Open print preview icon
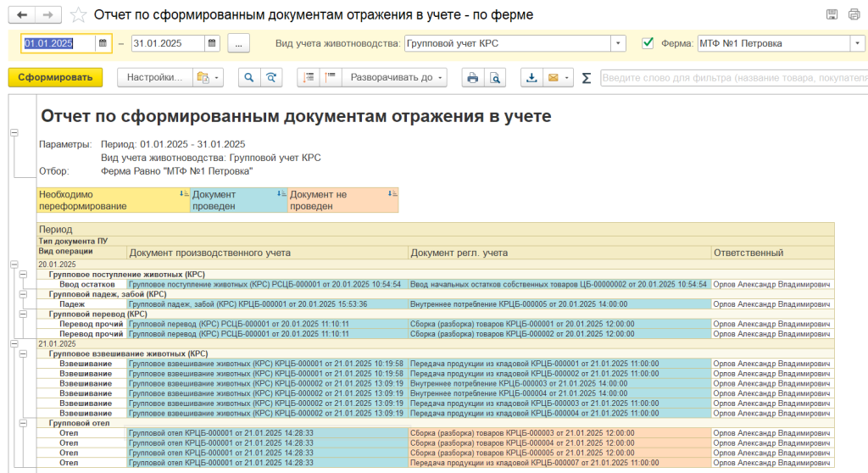The width and height of the screenshot is (868, 473). pos(495,77)
